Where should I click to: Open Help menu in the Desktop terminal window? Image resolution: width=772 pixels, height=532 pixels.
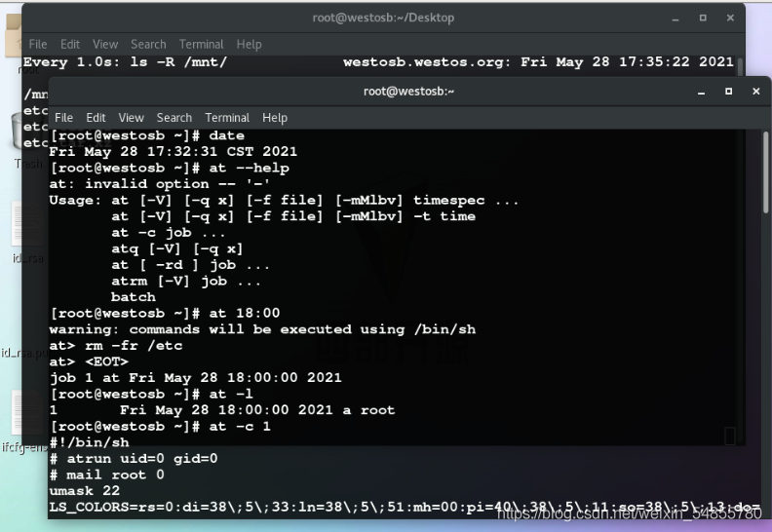click(250, 44)
